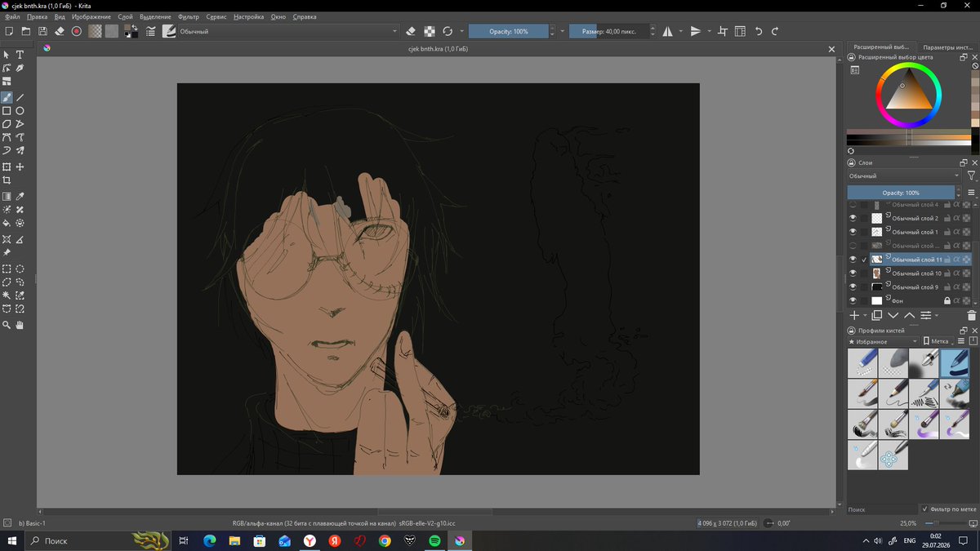This screenshot has width=980, height=551.
Task: Hide layer Обычный слой 2
Action: [x=853, y=219]
